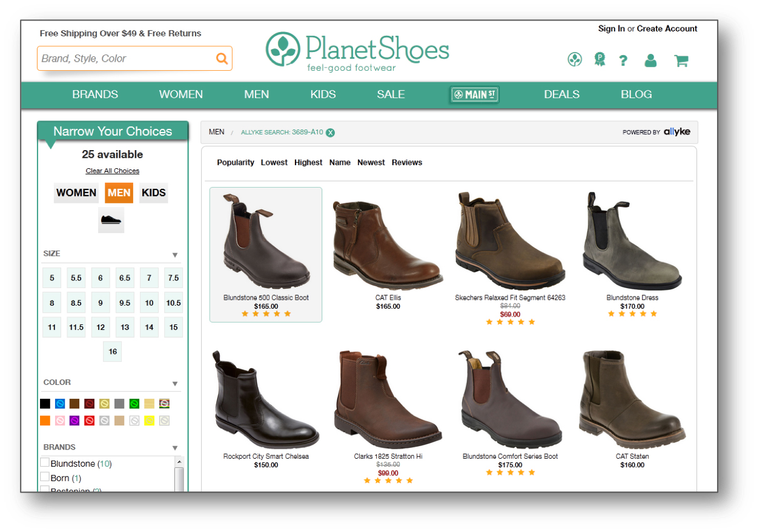Toggle the Blundstone brand checkbox
Screen dimensions: 757x532
(45, 462)
